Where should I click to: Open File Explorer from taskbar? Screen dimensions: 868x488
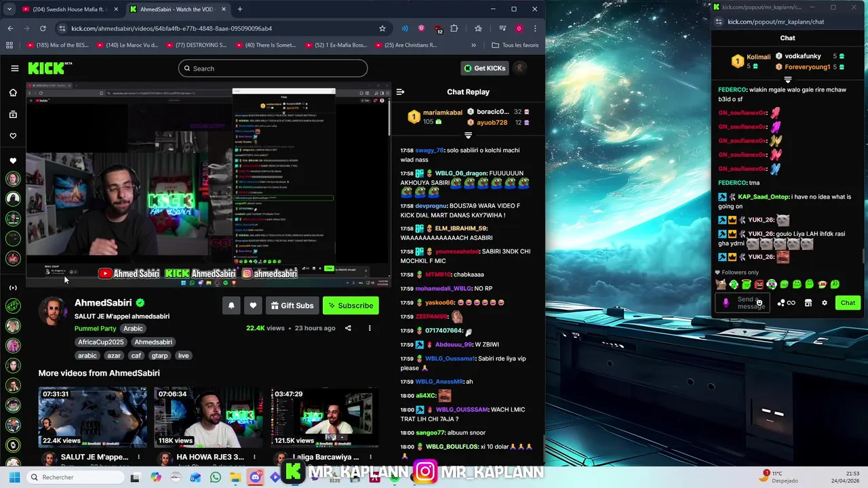[x=235, y=477]
